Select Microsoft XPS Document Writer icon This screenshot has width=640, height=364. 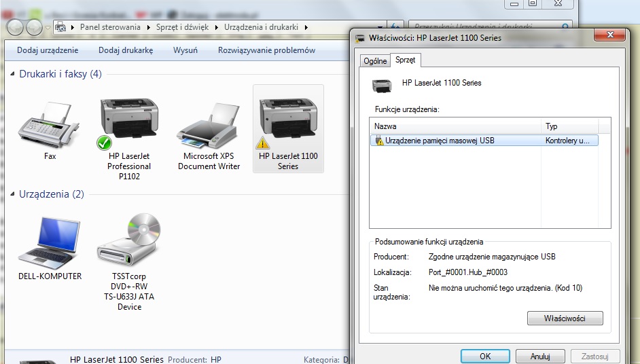coord(208,125)
